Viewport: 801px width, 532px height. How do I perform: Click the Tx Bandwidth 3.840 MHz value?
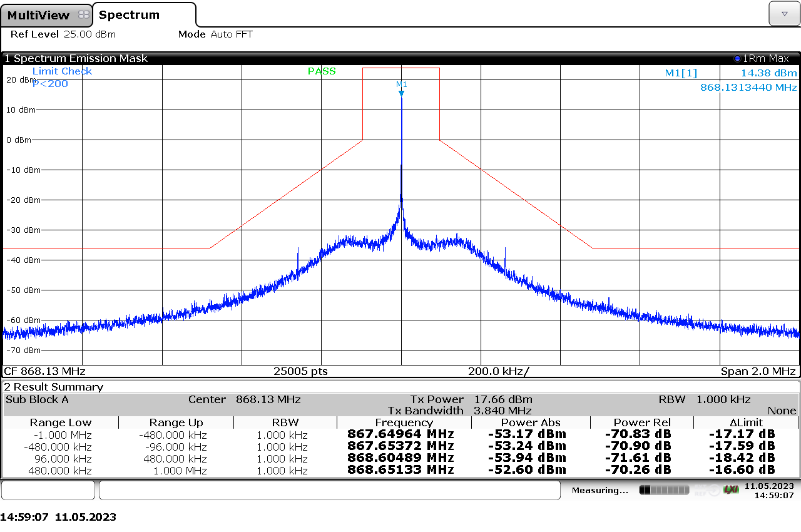[503, 411]
